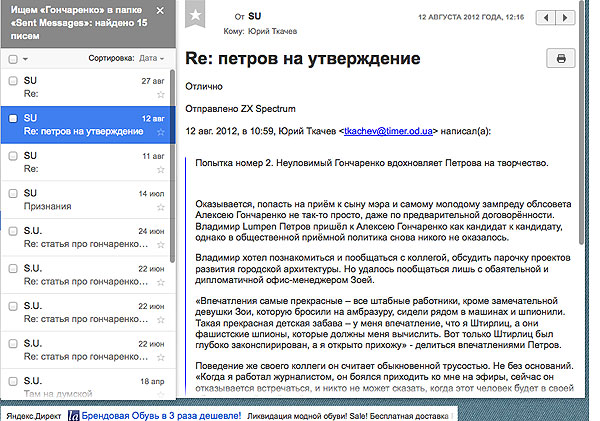Open the Сортировка Дата sort dropdown
Screen dimensions: 600x421
pos(153,59)
